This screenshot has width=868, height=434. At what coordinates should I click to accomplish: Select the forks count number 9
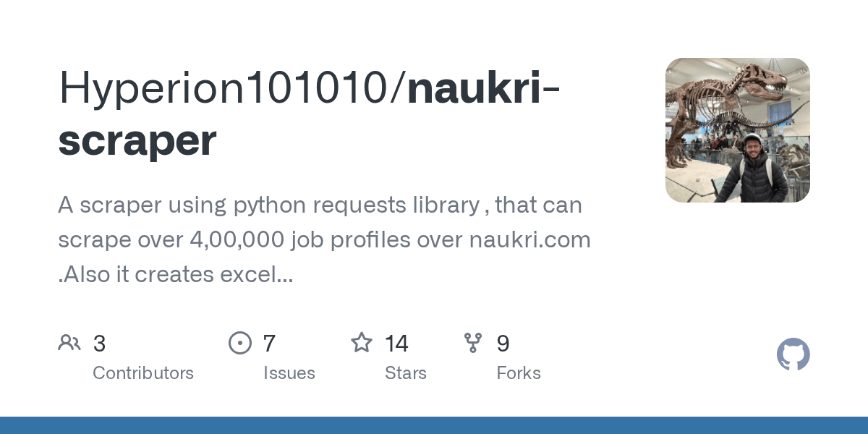click(503, 344)
